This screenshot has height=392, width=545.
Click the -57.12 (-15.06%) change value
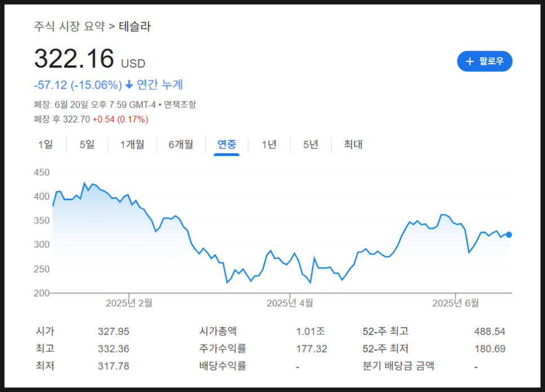click(x=78, y=85)
